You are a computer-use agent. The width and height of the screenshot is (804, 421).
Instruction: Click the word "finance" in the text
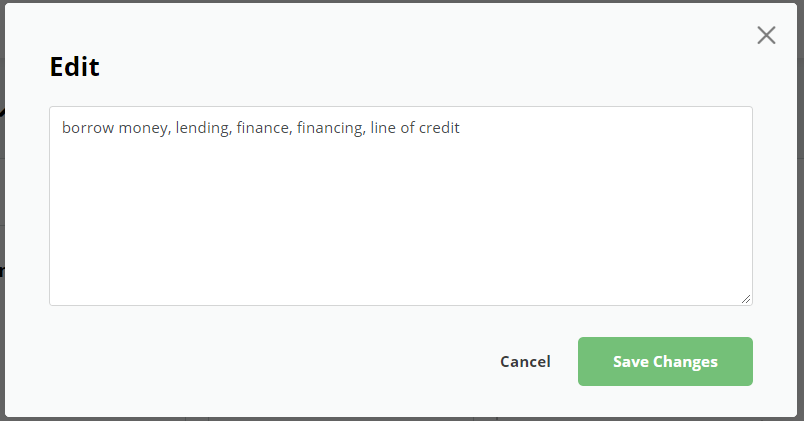point(264,128)
